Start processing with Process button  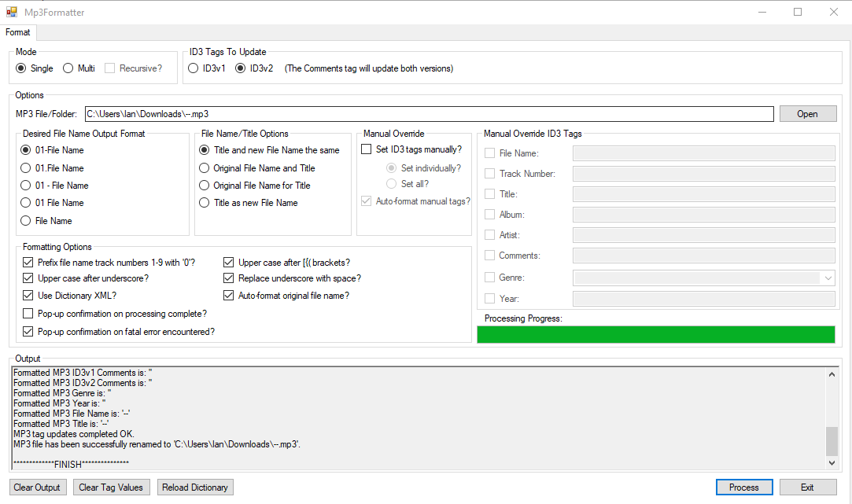[x=744, y=487]
